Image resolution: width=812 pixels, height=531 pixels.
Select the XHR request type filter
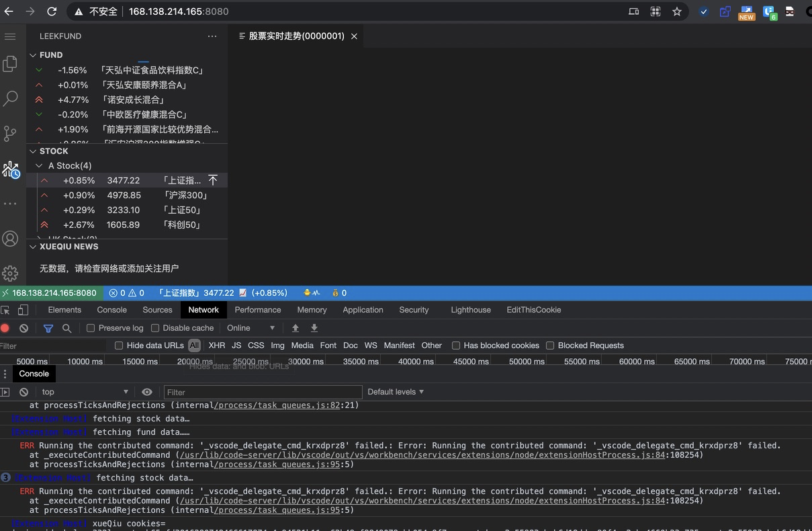pos(217,345)
